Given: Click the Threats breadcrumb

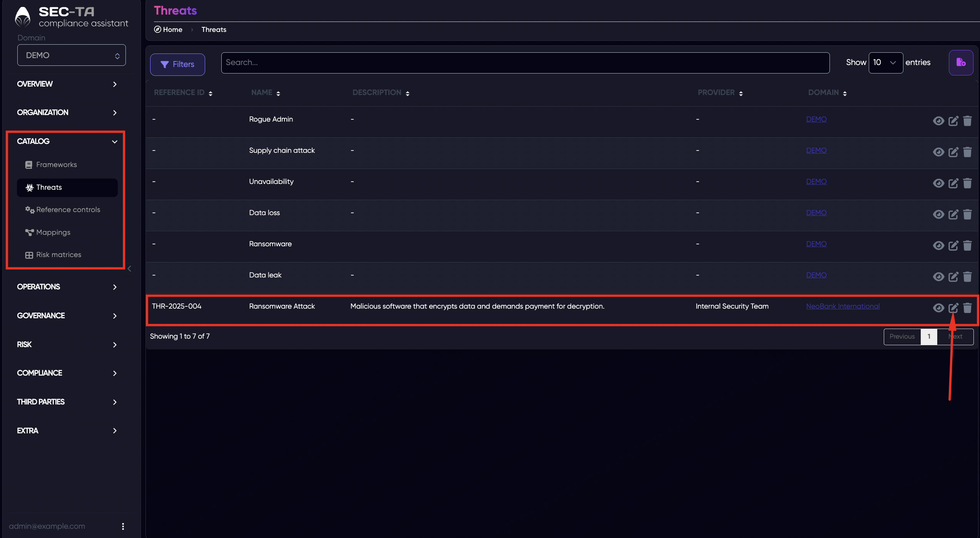Looking at the screenshot, I should pyautogui.click(x=214, y=30).
